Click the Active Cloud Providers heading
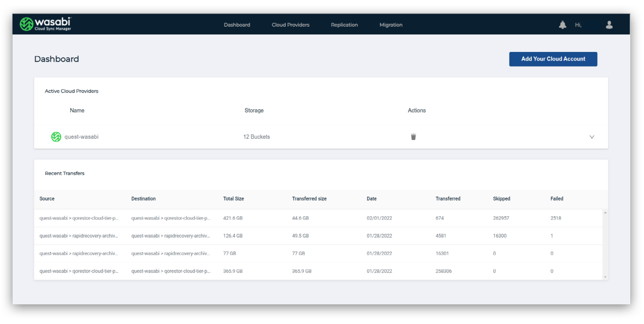Image resolution: width=644 pixels, height=324 pixels. 72,91
